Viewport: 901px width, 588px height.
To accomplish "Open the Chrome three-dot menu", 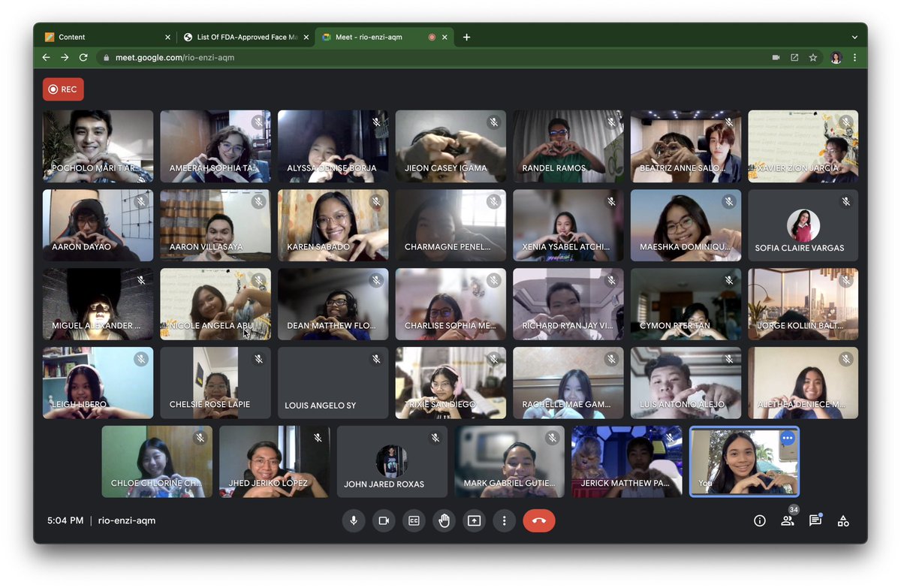I will pyautogui.click(x=854, y=57).
